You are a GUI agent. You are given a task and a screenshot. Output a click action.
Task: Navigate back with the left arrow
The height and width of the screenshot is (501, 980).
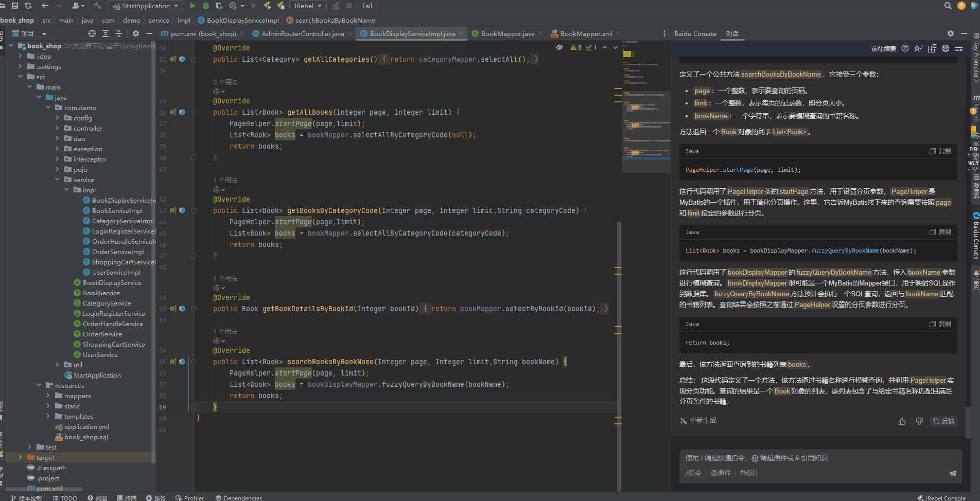(x=45, y=6)
